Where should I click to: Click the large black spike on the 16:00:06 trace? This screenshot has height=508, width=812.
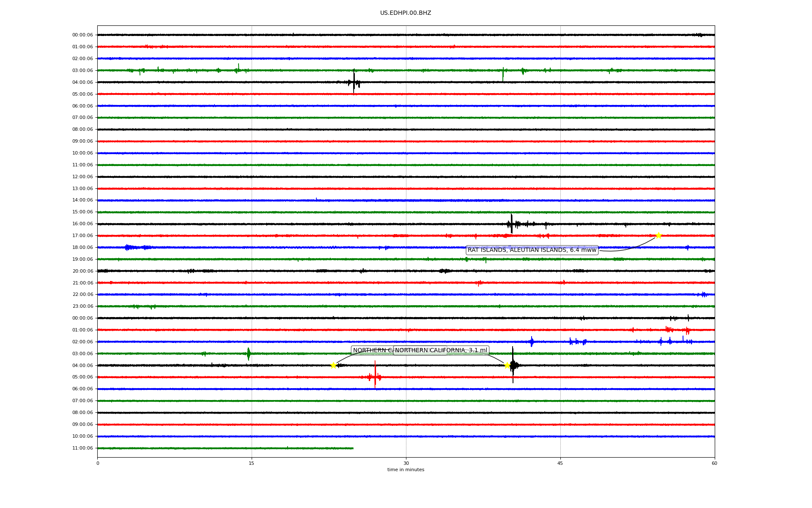[x=511, y=224]
